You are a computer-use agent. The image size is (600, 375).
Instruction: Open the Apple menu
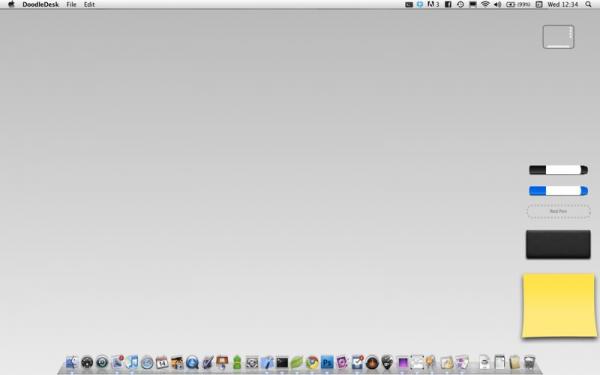[11, 4]
